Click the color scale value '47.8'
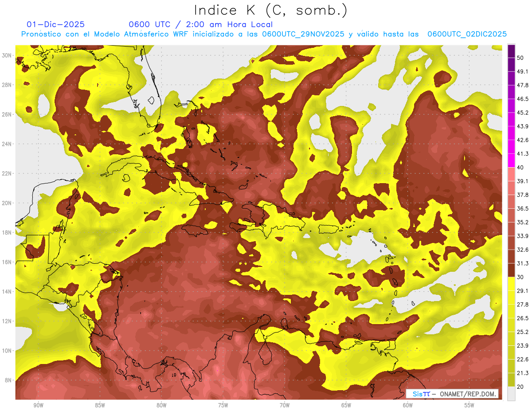The width and height of the screenshot is (532, 411). [522, 85]
